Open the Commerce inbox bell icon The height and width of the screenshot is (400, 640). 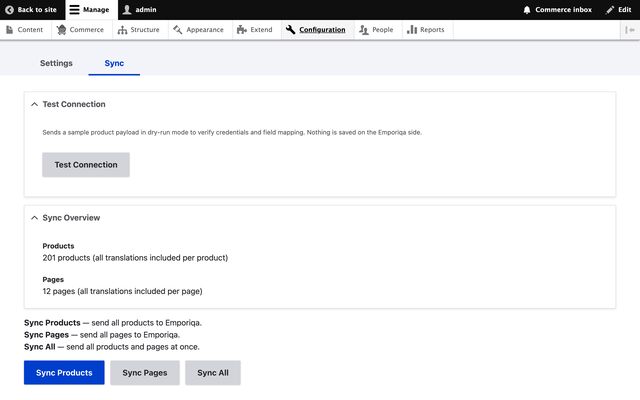tap(527, 10)
